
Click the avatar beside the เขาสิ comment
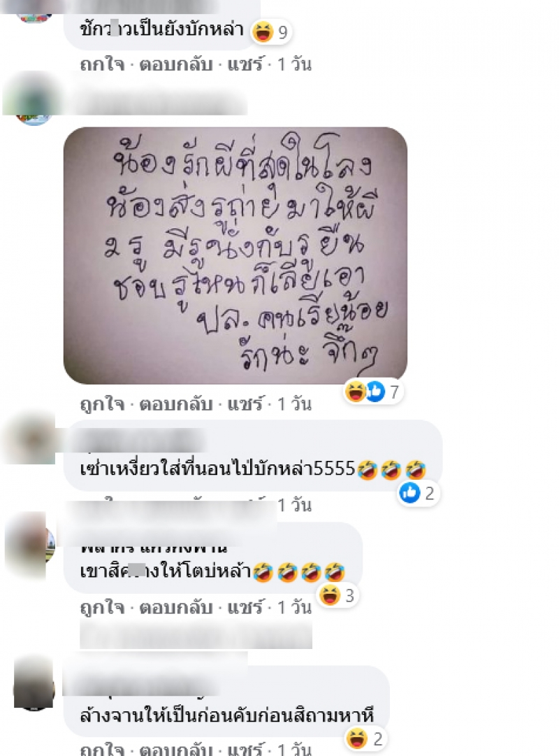coord(30,545)
